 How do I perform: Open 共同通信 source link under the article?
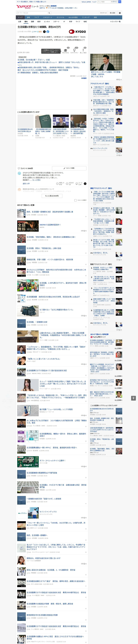click(84, 78)
